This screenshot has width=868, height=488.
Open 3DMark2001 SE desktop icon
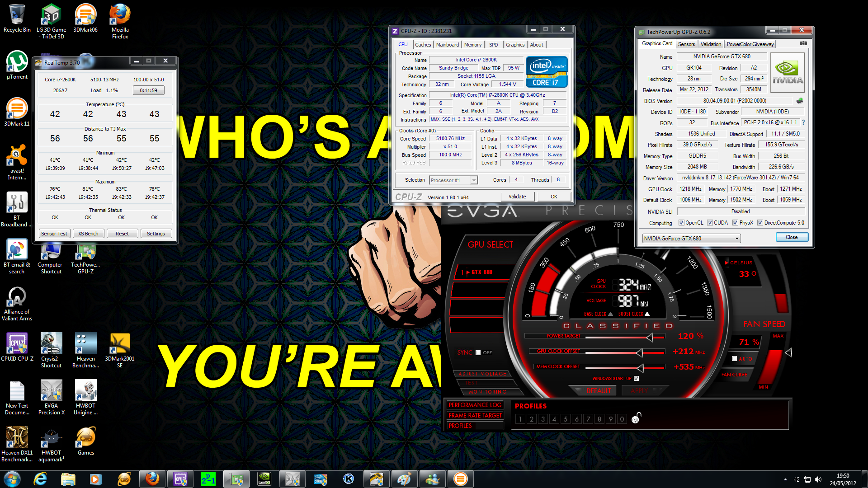(120, 350)
